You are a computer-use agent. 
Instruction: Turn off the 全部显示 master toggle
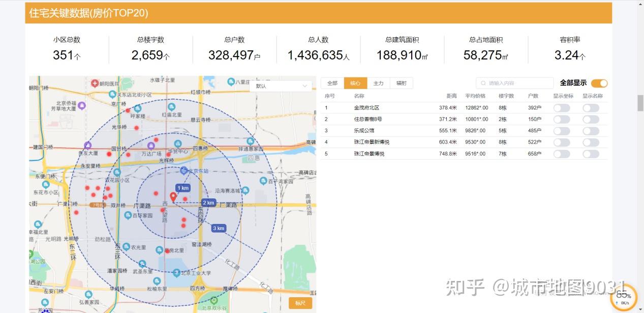click(x=599, y=83)
